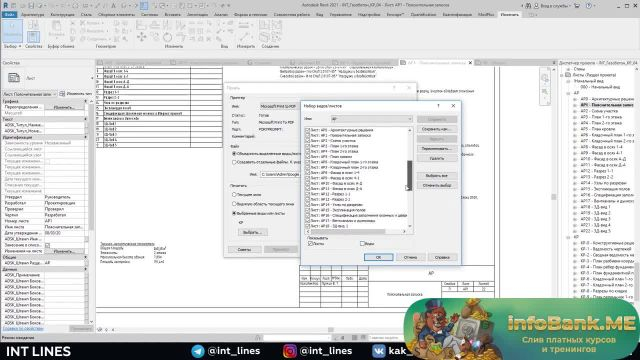Click the steering wheel navigation icon

coord(545,78)
